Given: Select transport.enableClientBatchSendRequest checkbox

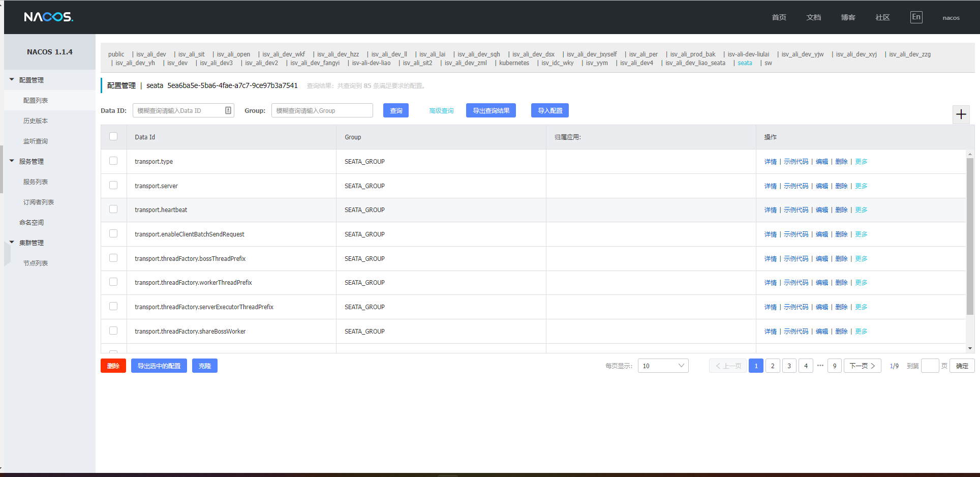Looking at the screenshot, I should pos(113,233).
